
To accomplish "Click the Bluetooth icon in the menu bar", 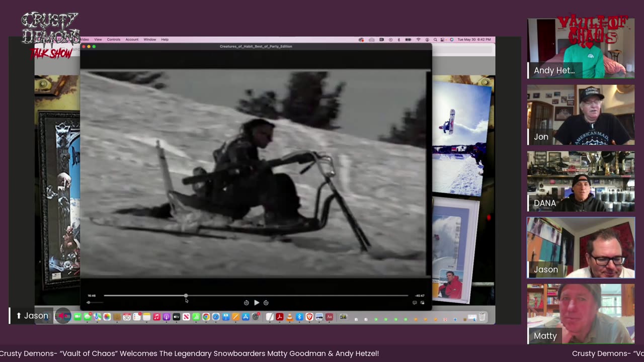I will [399, 39].
